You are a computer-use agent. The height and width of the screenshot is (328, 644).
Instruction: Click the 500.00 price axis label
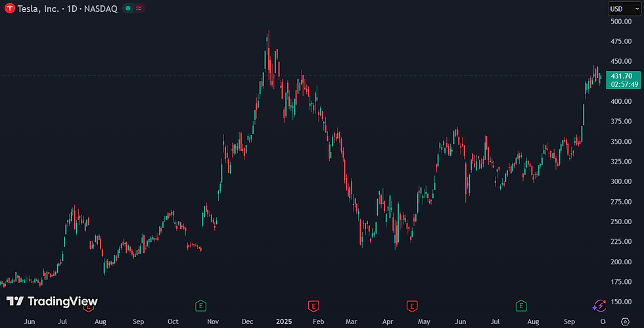click(621, 22)
